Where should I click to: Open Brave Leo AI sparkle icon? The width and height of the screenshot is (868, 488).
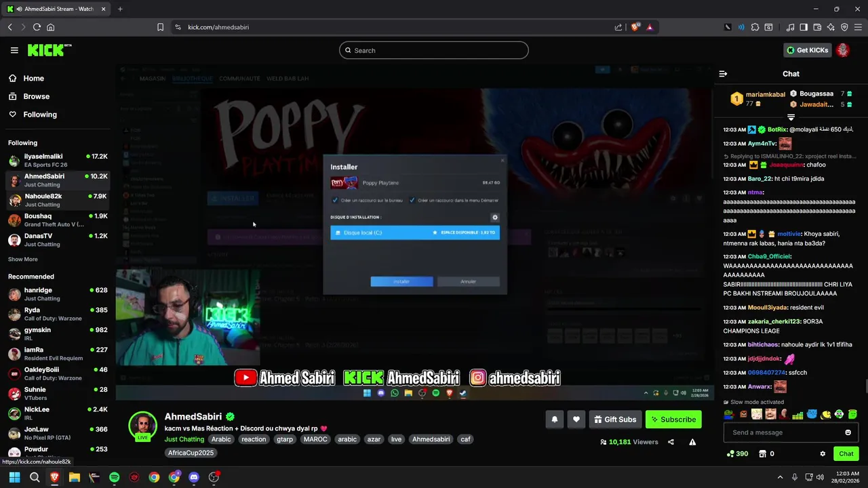(831, 27)
